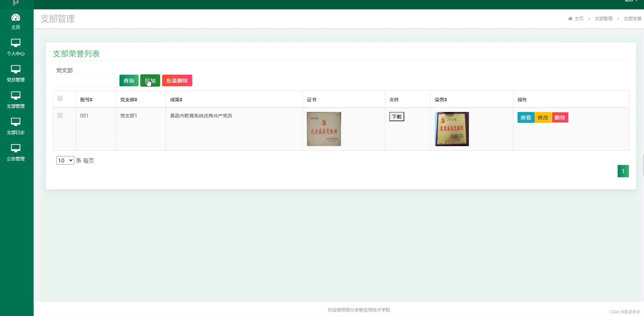
Task: Open the 证书 certificate thumbnail image
Action: pos(324,129)
